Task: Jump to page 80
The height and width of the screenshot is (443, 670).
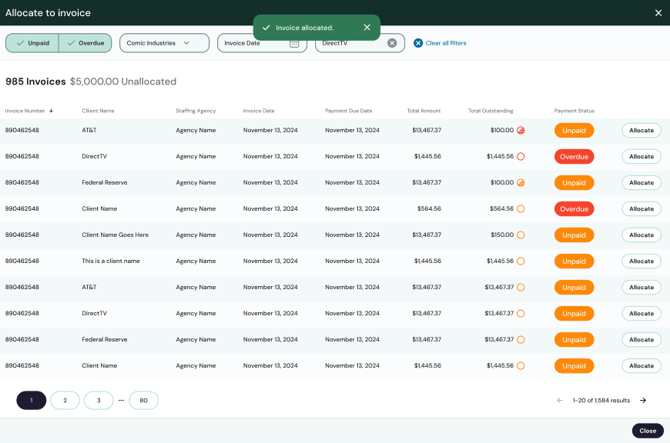Action: pyautogui.click(x=143, y=400)
